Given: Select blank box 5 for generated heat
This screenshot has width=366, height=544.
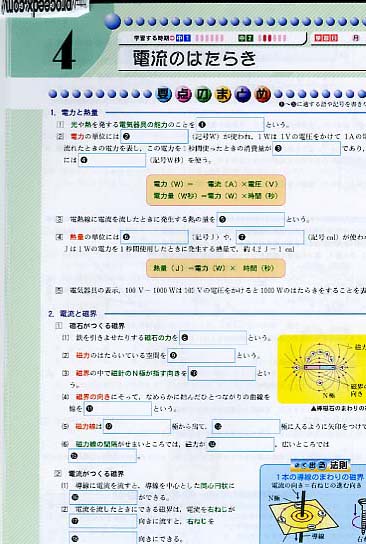Looking at the screenshot, I should [x=250, y=219].
